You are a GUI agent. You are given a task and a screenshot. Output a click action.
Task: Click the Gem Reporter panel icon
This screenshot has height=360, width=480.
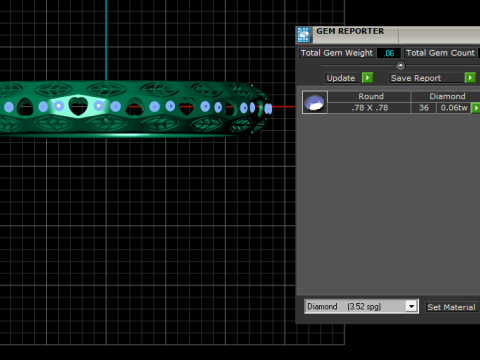tap(304, 35)
